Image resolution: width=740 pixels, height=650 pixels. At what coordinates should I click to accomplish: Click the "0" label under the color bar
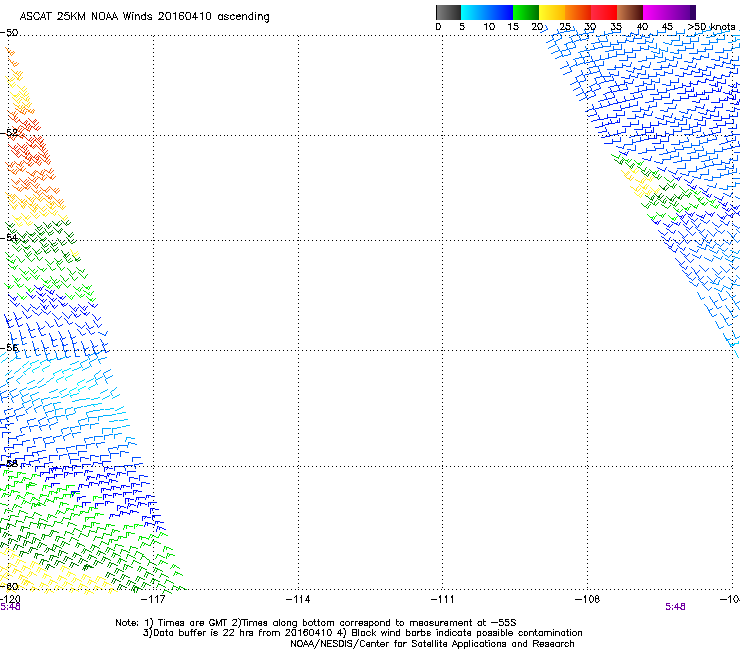[x=438, y=27]
